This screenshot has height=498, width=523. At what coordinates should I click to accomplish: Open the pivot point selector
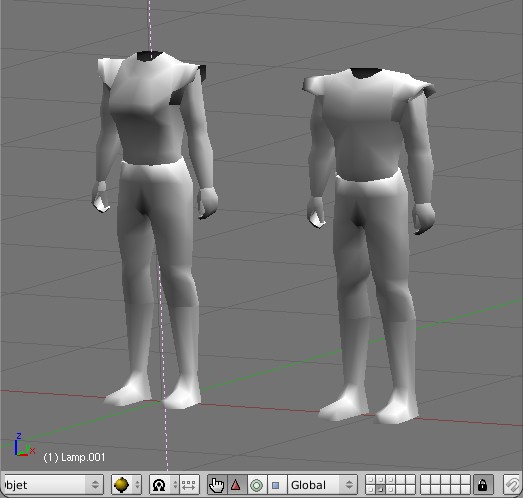click(164, 485)
